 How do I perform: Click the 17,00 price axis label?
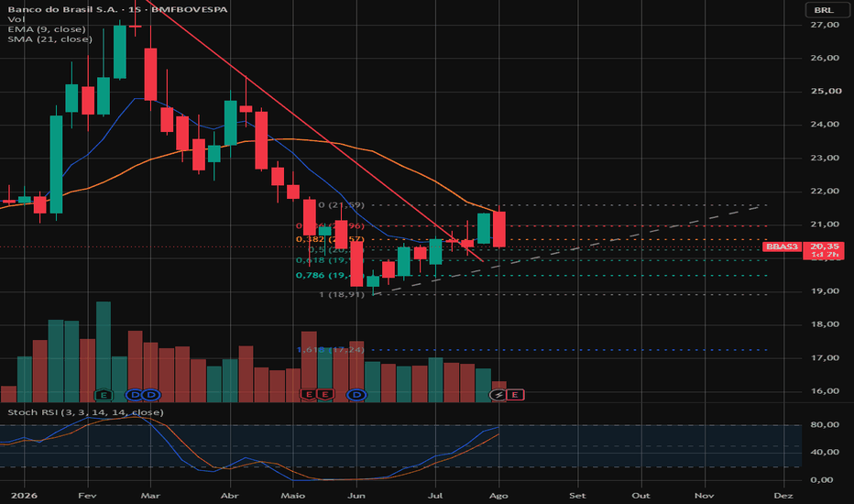pyautogui.click(x=825, y=358)
